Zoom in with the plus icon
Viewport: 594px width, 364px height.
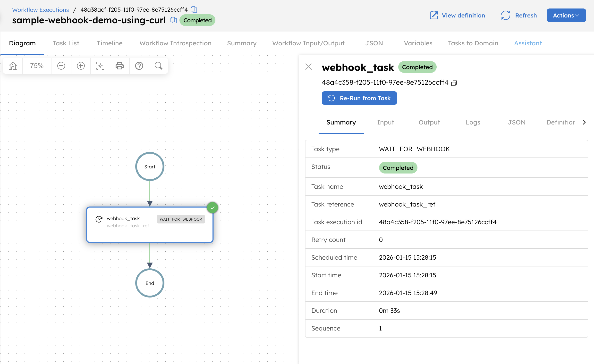click(81, 66)
